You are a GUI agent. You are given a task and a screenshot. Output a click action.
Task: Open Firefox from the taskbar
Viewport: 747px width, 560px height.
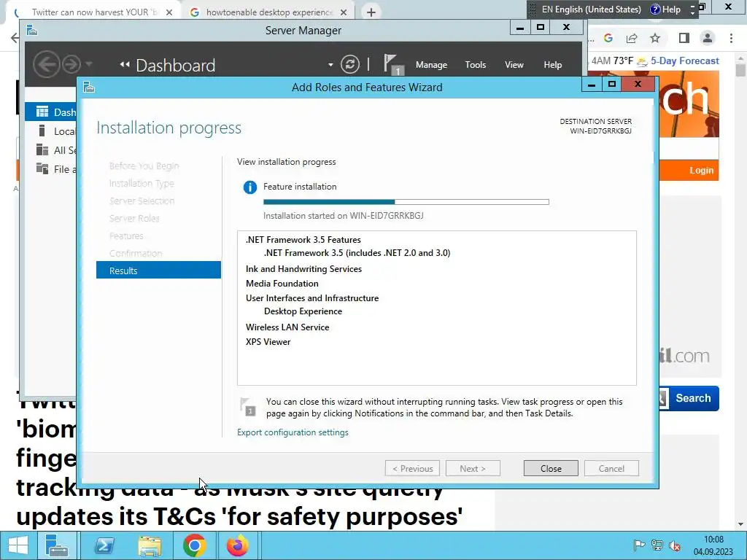click(238, 545)
